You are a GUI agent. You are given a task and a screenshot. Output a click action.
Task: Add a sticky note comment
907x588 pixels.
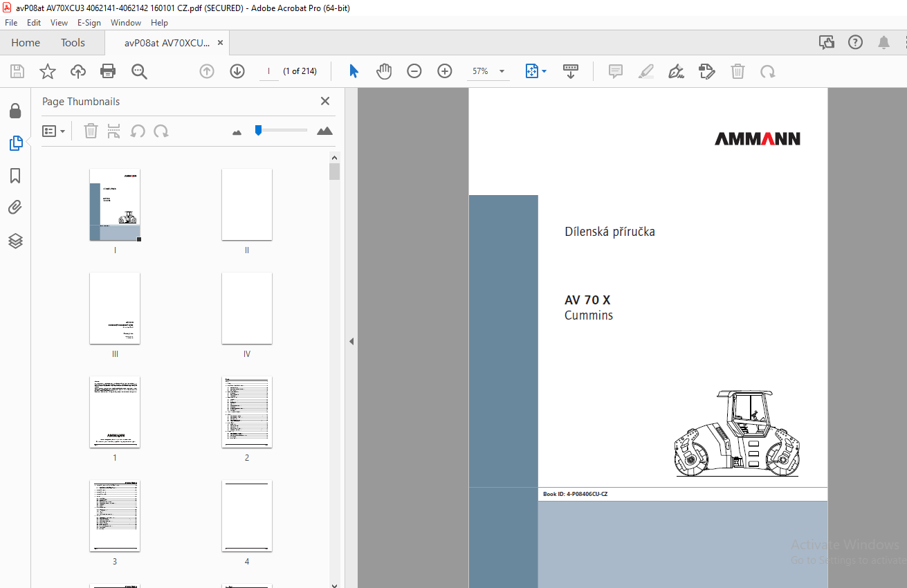[616, 71]
